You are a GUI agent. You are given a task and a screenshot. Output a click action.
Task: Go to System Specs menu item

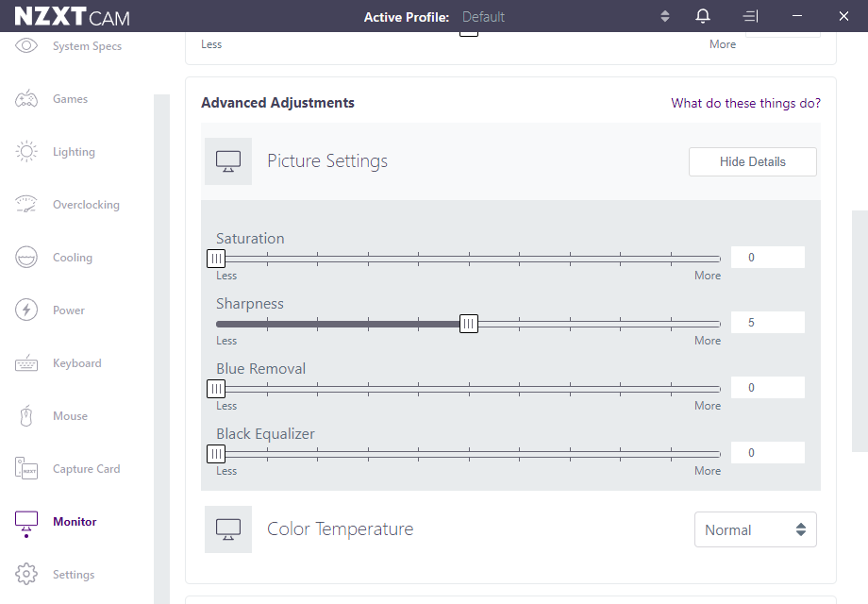[87, 46]
